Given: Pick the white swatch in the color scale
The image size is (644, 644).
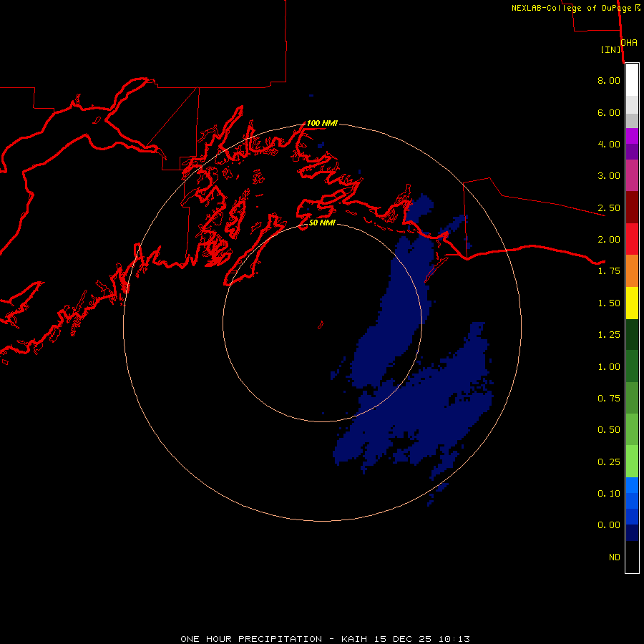Looking at the screenshot, I should (632, 80).
